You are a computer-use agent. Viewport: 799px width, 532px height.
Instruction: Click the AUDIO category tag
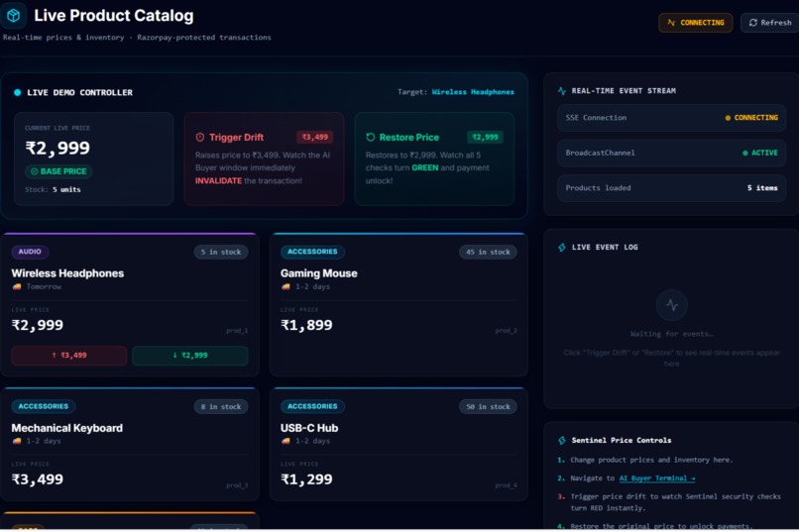pyautogui.click(x=30, y=252)
